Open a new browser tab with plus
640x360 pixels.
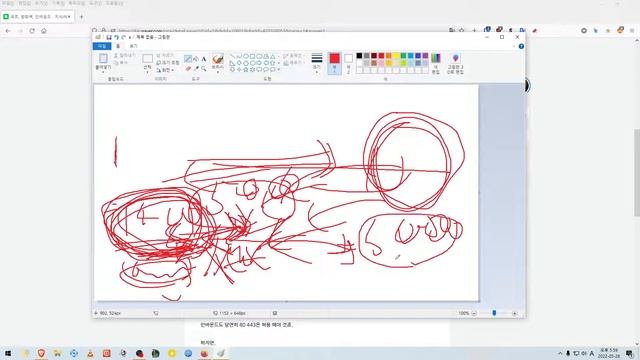81,17
